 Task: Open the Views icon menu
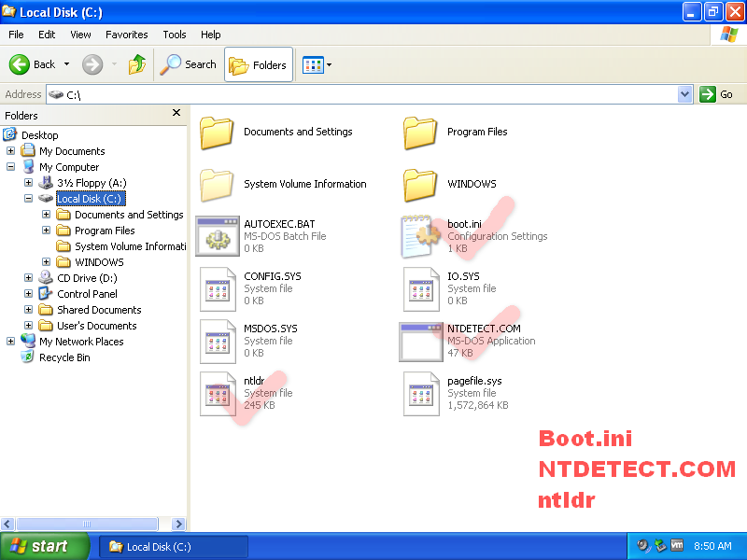pyautogui.click(x=313, y=64)
